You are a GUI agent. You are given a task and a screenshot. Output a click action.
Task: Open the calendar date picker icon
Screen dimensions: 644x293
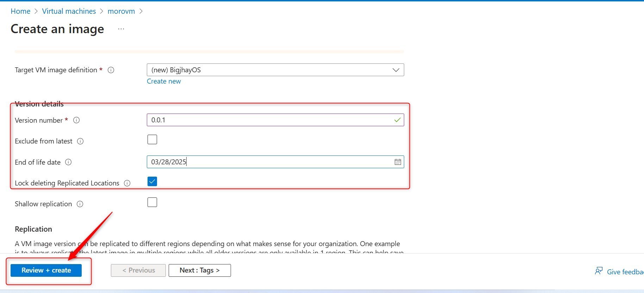pos(398,162)
